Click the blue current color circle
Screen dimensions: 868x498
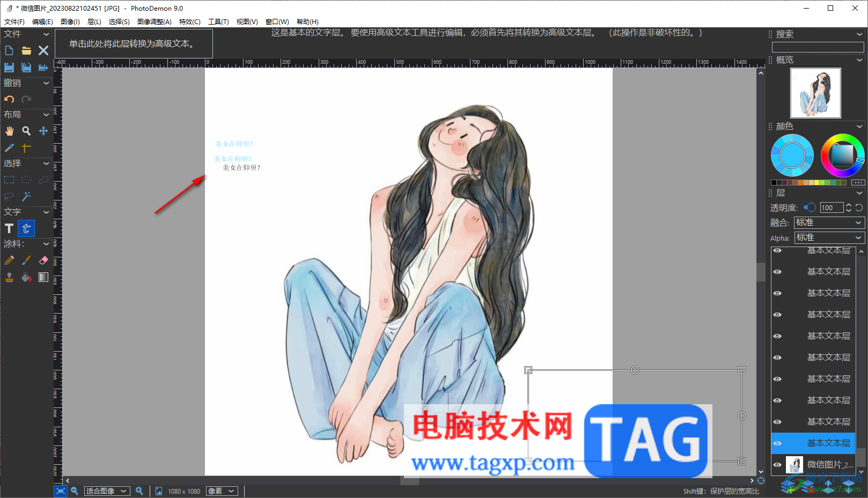(792, 155)
